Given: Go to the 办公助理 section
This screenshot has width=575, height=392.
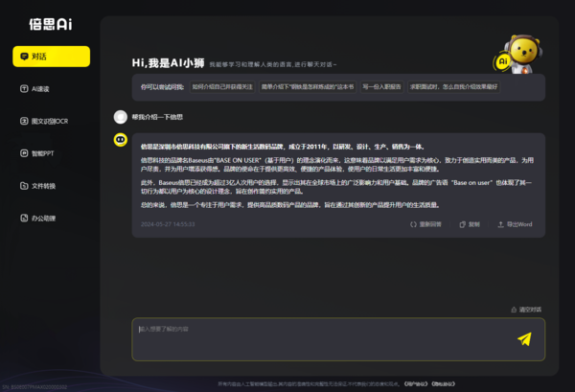Looking at the screenshot, I should click(37, 219).
